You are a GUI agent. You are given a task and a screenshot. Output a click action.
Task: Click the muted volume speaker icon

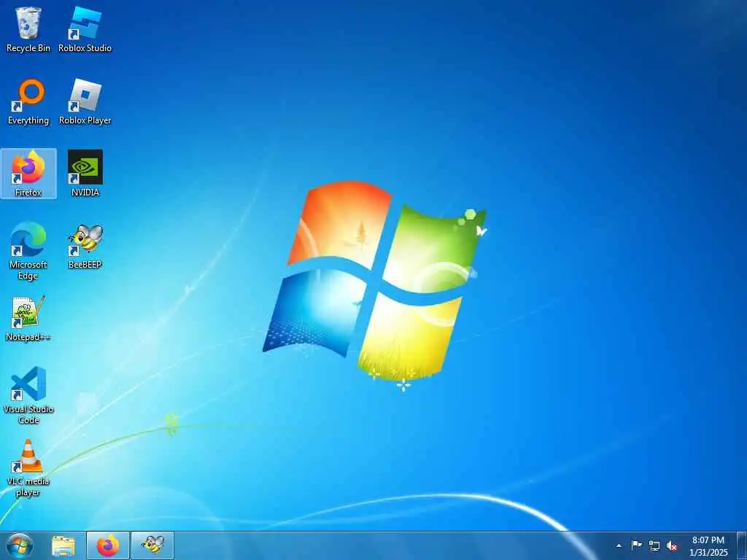(x=672, y=545)
